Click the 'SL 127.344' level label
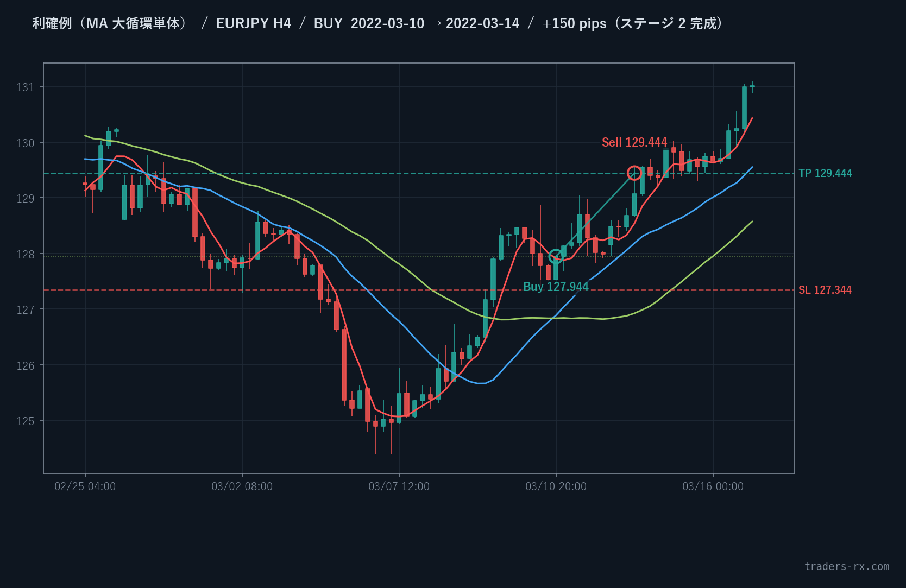Screen dimensions: 906x588 coord(825,290)
